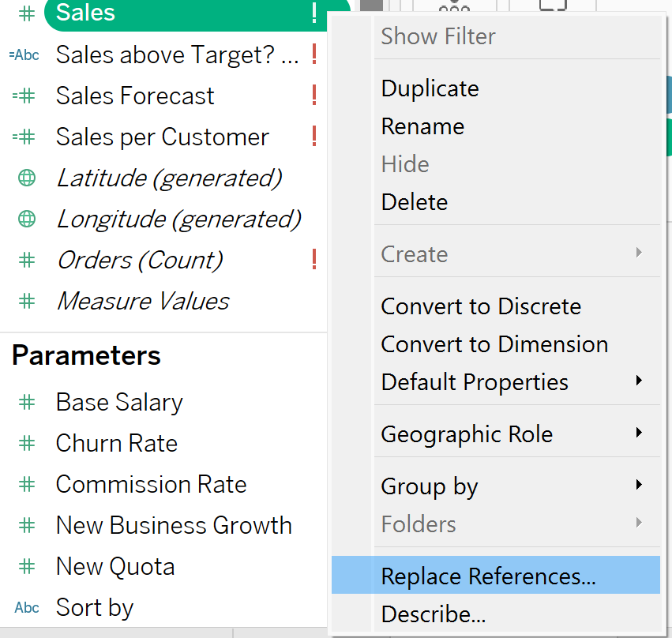Click the red warning mark beside Sales per Customer
The image size is (672, 638).
tap(314, 137)
